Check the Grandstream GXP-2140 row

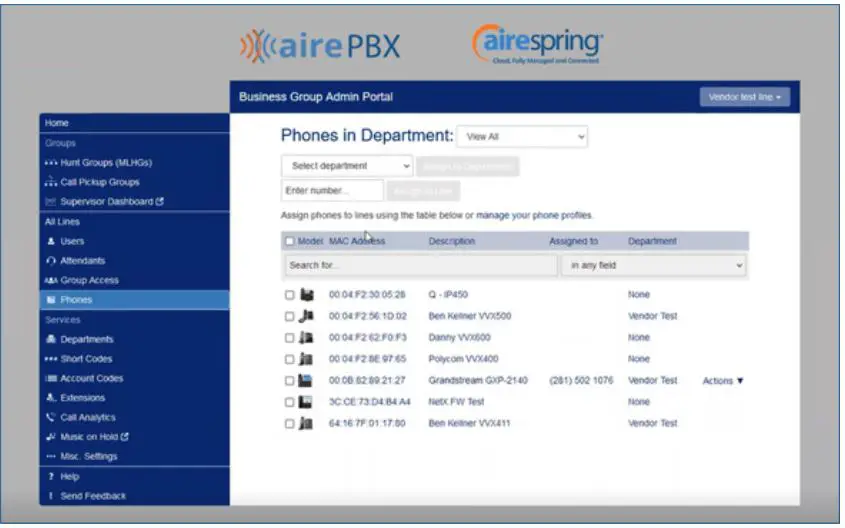pyautogui.click(x=289, y=381)
